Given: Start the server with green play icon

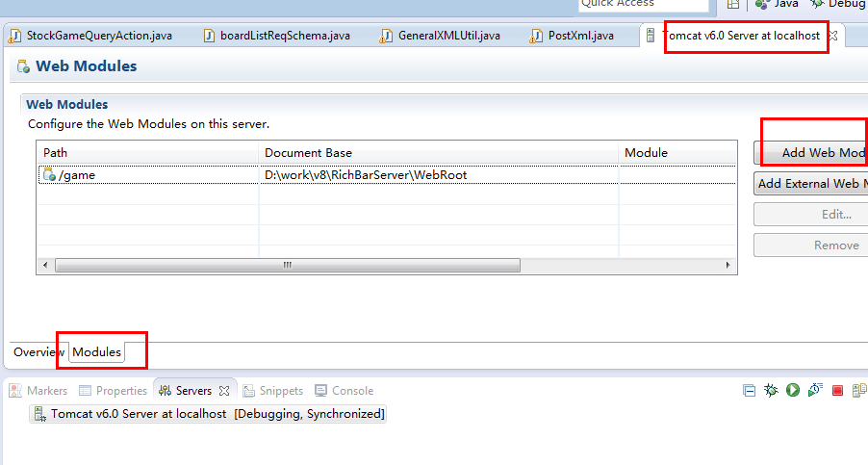Looking at the screenshot, I should [793, 390].
